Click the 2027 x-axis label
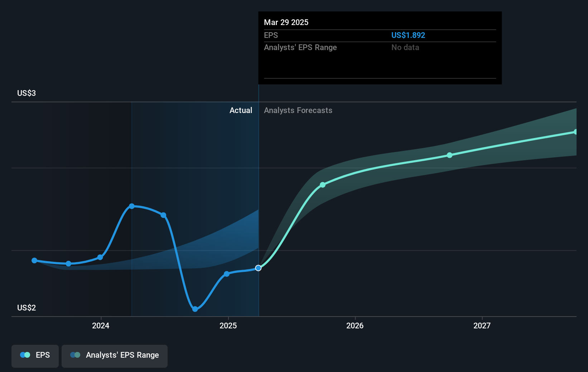The height and width of the screenshot is (372, 588). click(482, 325)
